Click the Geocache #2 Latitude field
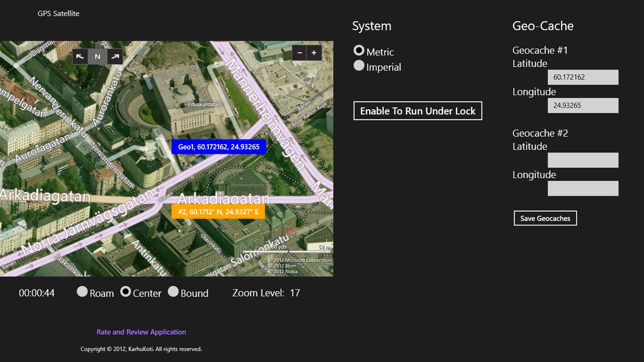The height and width of the screenshot is (362, 644). 583,160
